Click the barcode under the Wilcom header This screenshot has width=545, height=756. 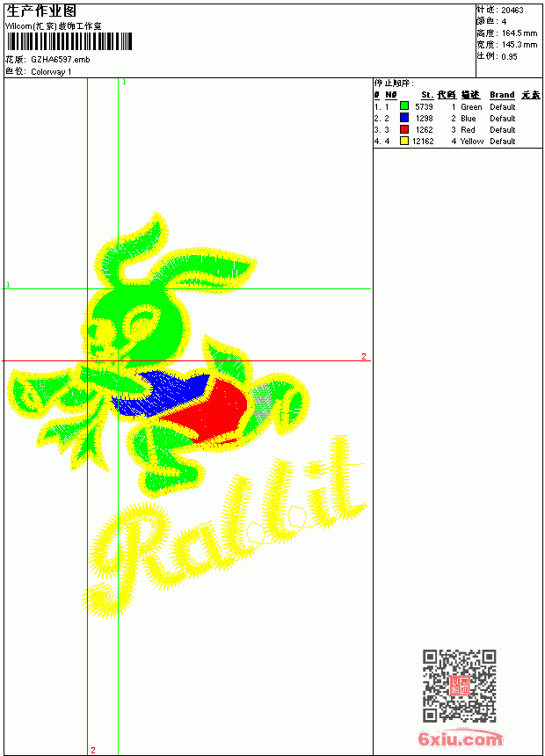[69, 41]
